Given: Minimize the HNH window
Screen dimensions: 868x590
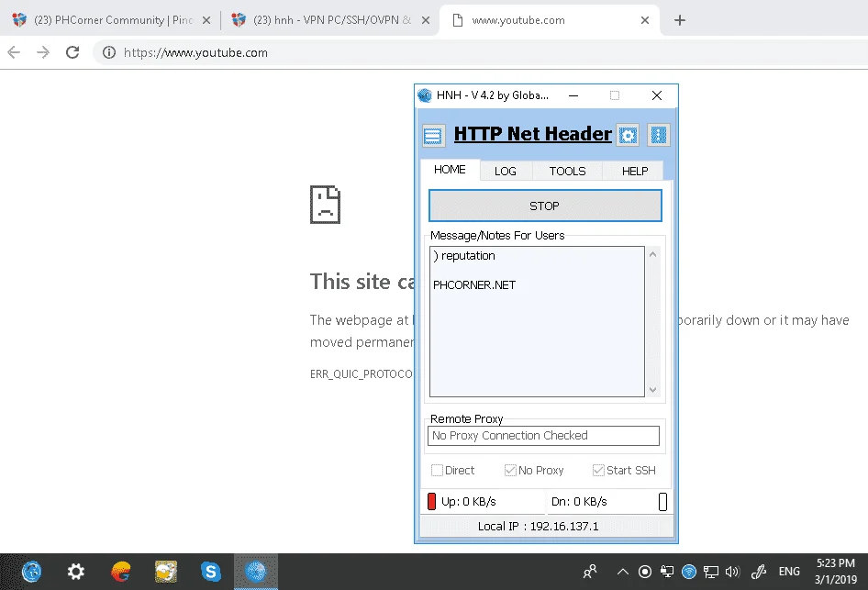Looking at the screenshot, I should tap(573, 95).
